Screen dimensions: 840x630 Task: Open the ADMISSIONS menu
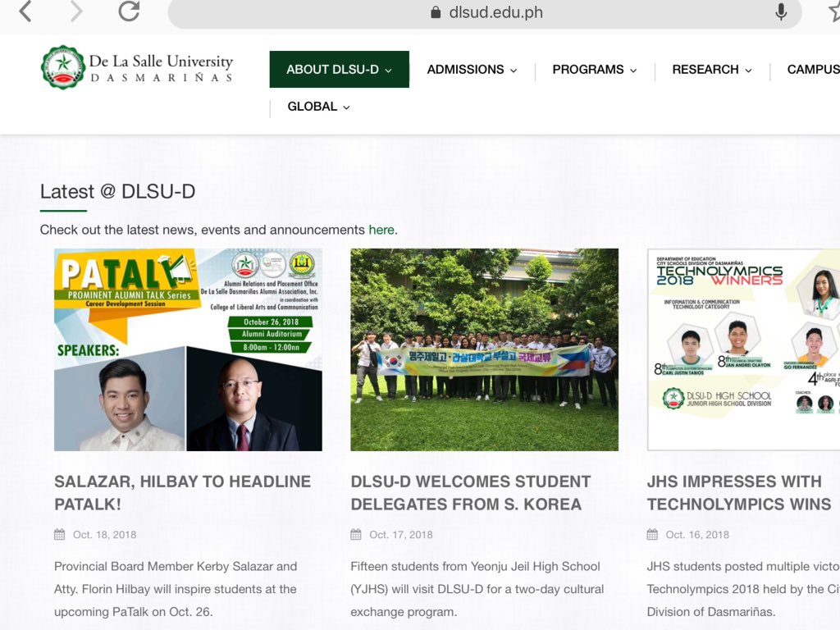click(472, 70)
